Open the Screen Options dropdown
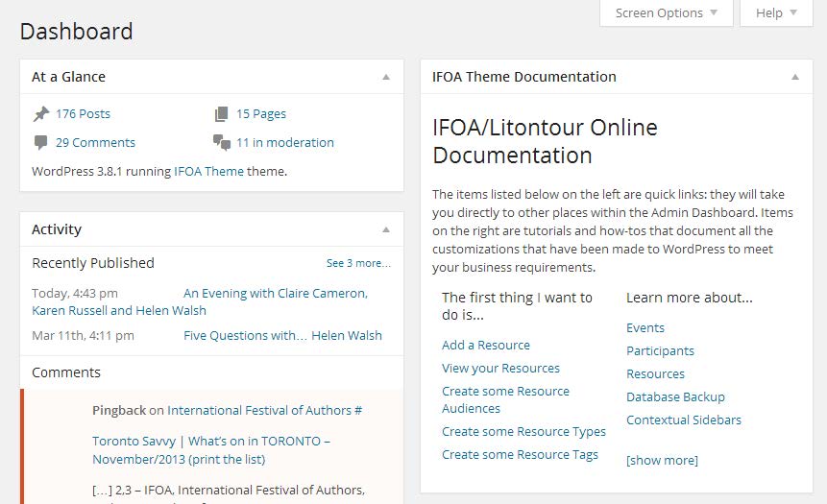The height and width of the screenshot is (504, 827). [667, 13]
